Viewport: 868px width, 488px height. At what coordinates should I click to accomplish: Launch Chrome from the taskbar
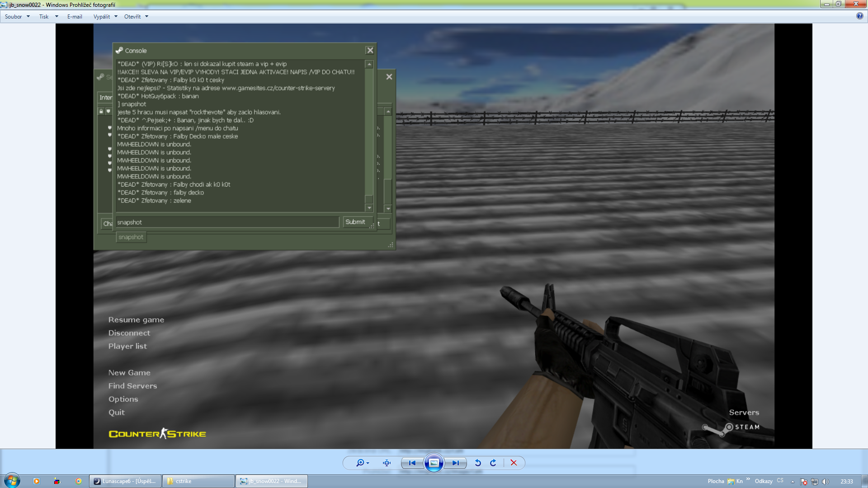[x=78, y=481]
